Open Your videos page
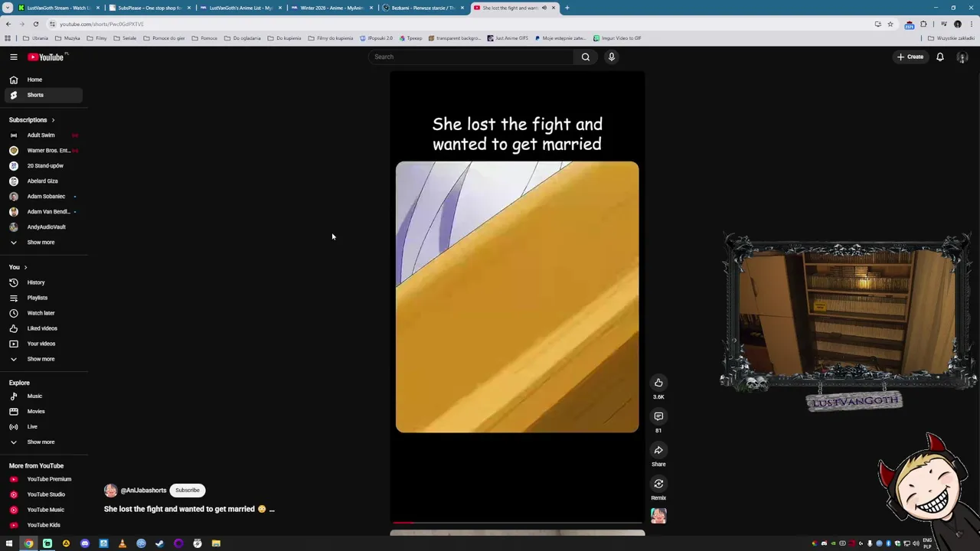The height and width of the screenshot is (551, 980). coord(42,344)
